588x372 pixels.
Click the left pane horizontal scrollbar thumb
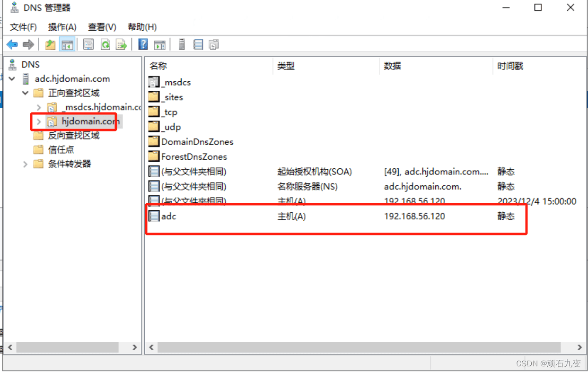[x=67, y=347]
